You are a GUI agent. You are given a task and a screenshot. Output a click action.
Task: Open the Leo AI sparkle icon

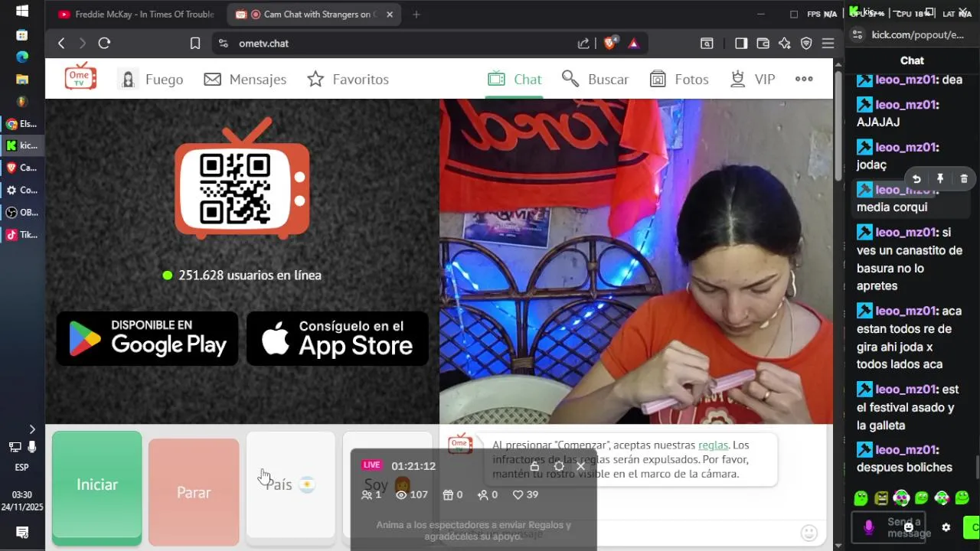click(785, 44)
